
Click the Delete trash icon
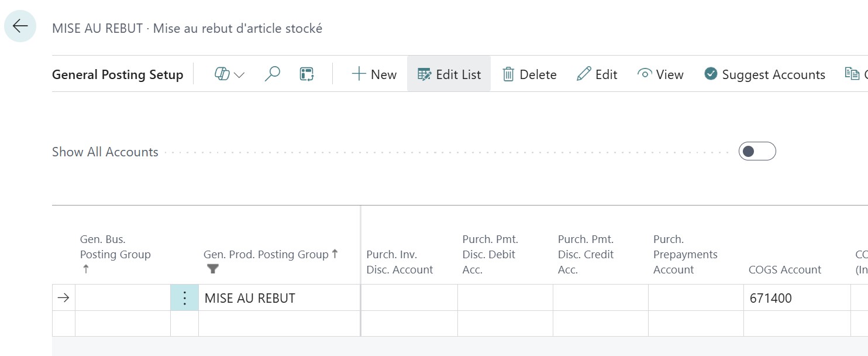click(x=507, y=74)
